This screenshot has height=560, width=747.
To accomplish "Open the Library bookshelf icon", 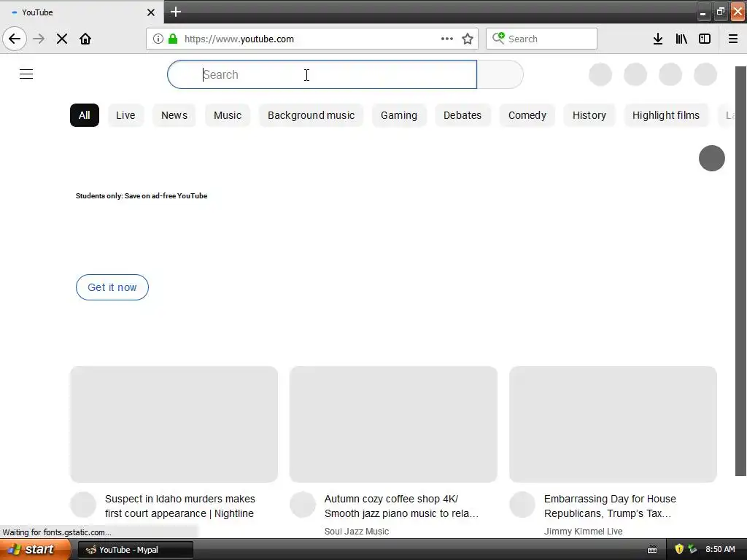I will pos(681,39).
